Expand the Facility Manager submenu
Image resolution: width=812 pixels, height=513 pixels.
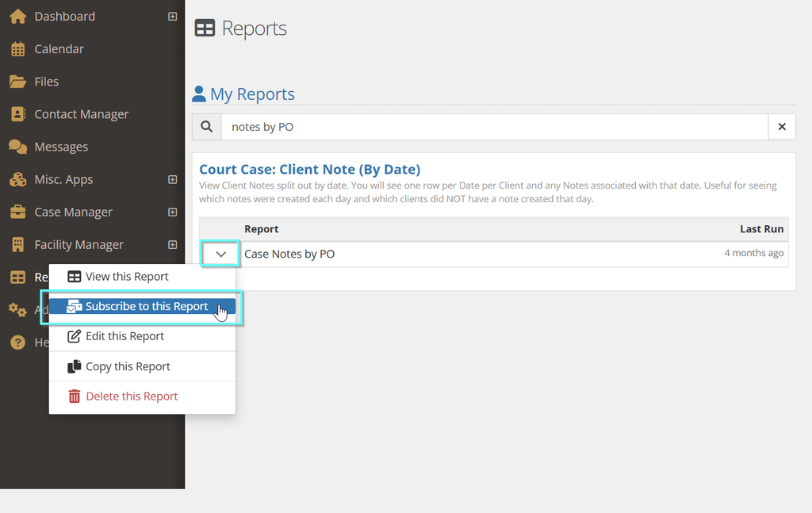tap(172, 245)
